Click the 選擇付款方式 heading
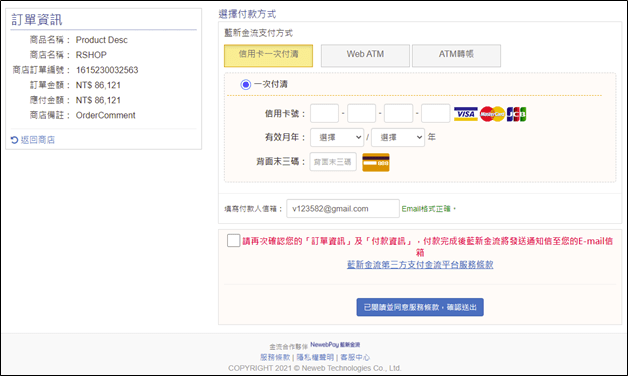The width and height of the screenshot is (628, 376). point(247,14)
